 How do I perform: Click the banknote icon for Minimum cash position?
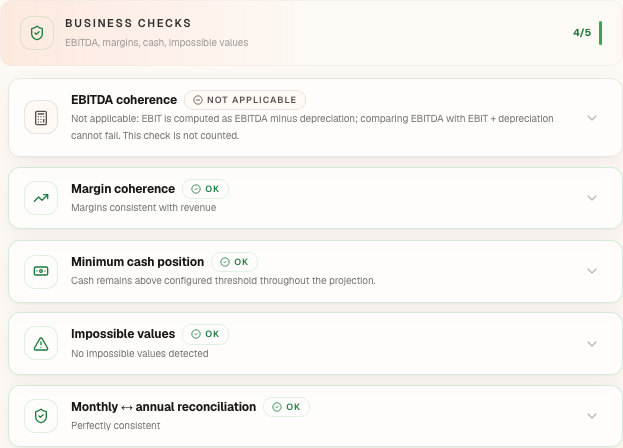pos(41,271)
